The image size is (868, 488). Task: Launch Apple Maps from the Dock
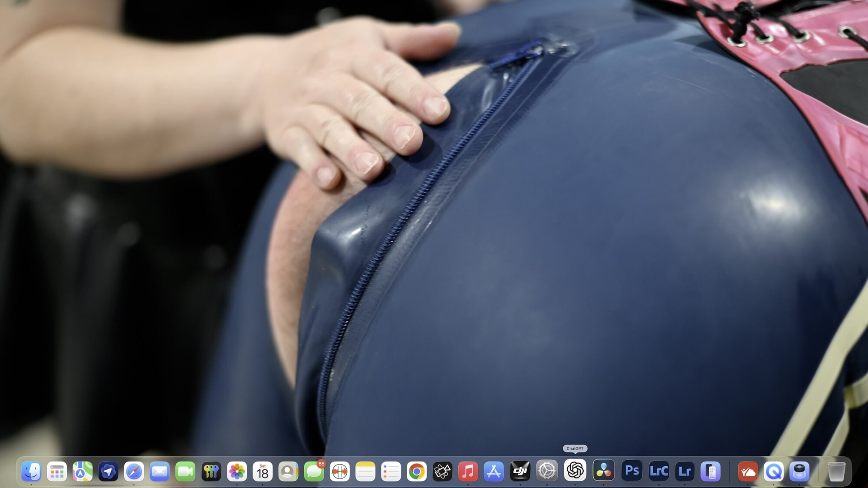coord(82,471)
